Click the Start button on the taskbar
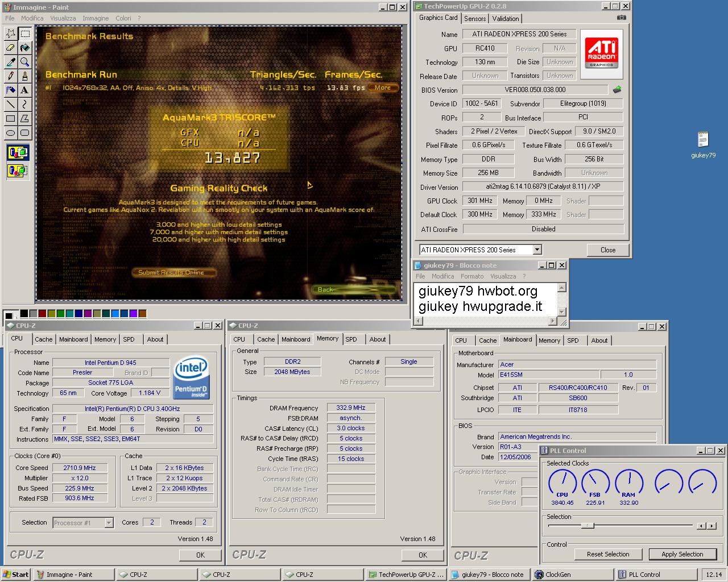 click(16, 575)
